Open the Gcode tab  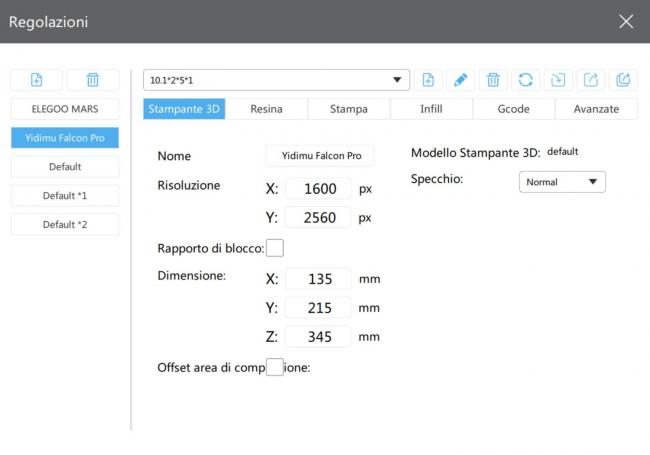513,109
